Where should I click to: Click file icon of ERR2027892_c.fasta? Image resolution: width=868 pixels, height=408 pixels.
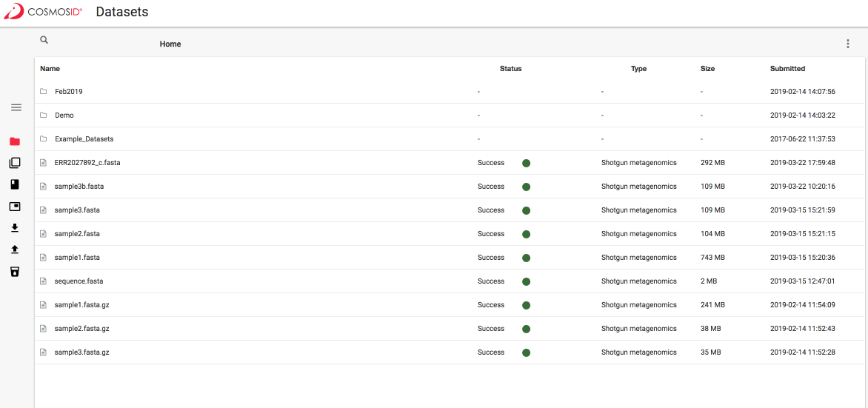(43, 163)
